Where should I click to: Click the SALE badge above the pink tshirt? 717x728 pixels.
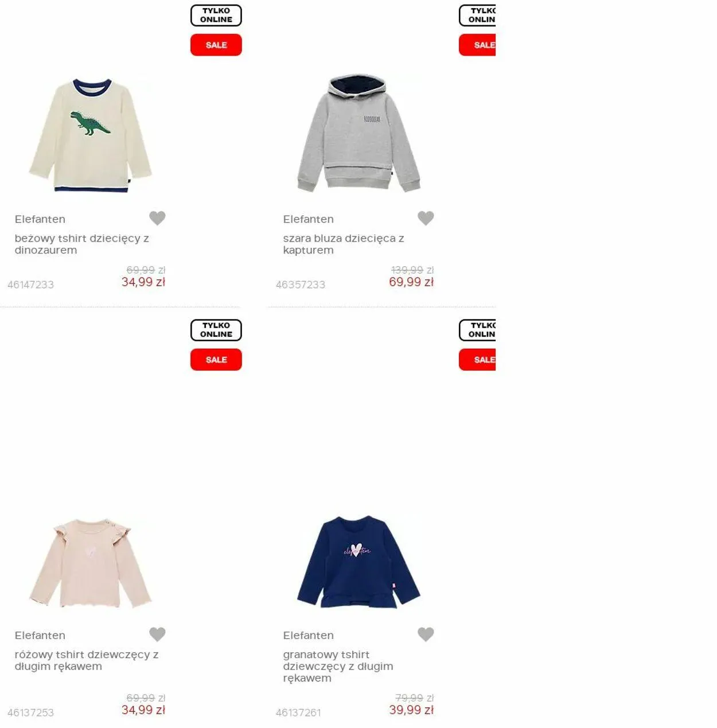point(216,360)
